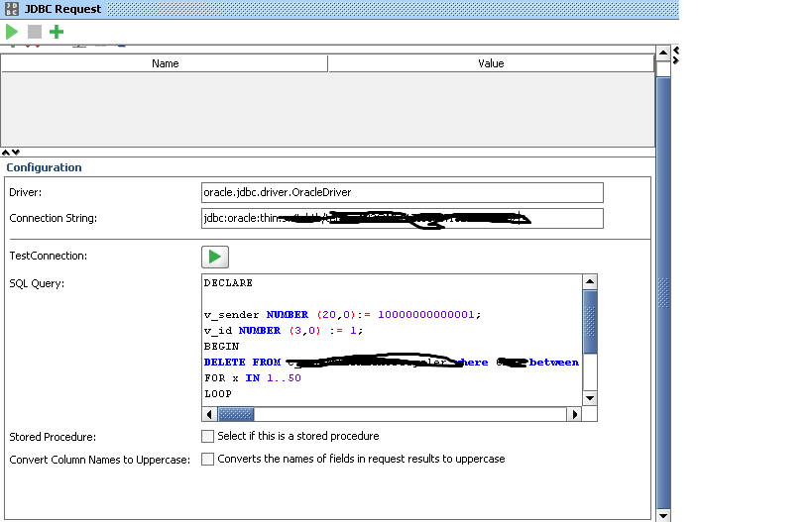This screenshot has width=812, height=522.
Task: Run the JDBC request with green play icon
Action: pyautogui.click(x=12, y=32)
